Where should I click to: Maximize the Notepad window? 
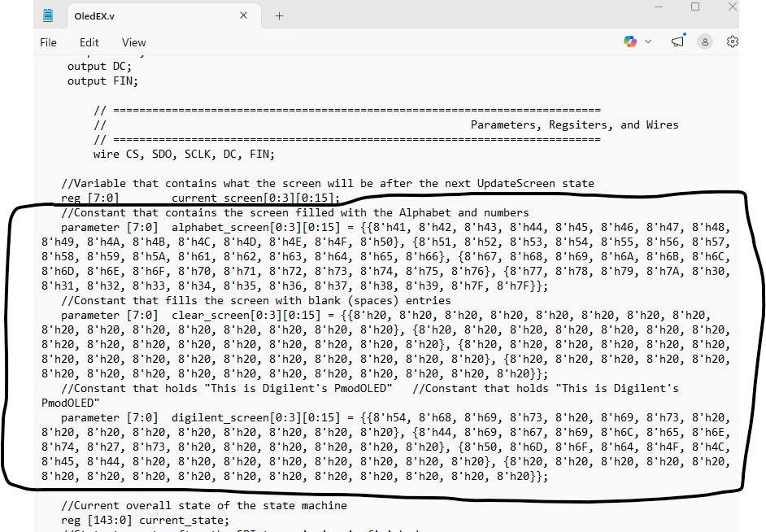pos(694,7)
